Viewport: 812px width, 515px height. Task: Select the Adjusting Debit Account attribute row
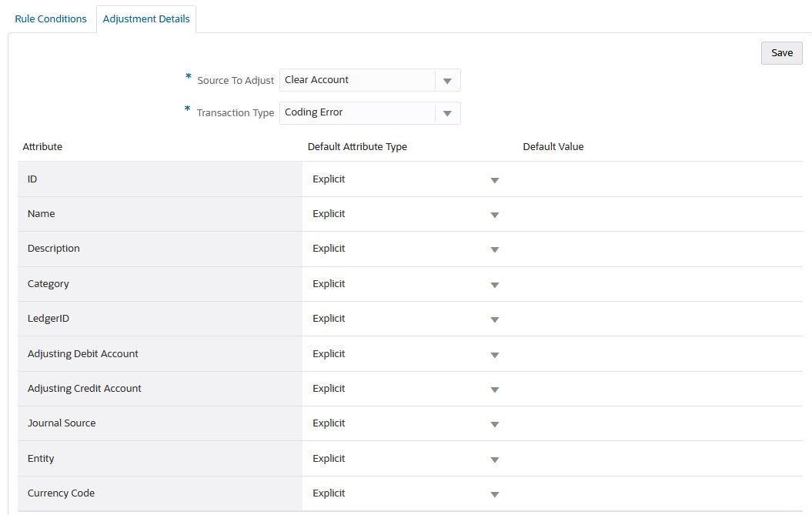click(x=83, y=354)
